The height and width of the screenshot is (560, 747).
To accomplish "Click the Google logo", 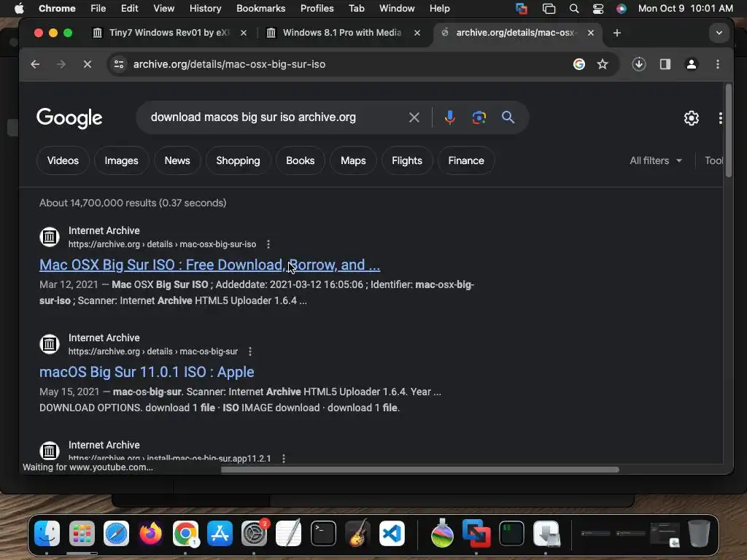I will click(69, 117).
